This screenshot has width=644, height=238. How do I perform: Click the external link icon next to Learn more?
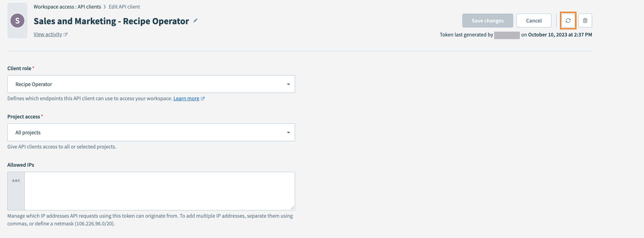click(203, 98)
